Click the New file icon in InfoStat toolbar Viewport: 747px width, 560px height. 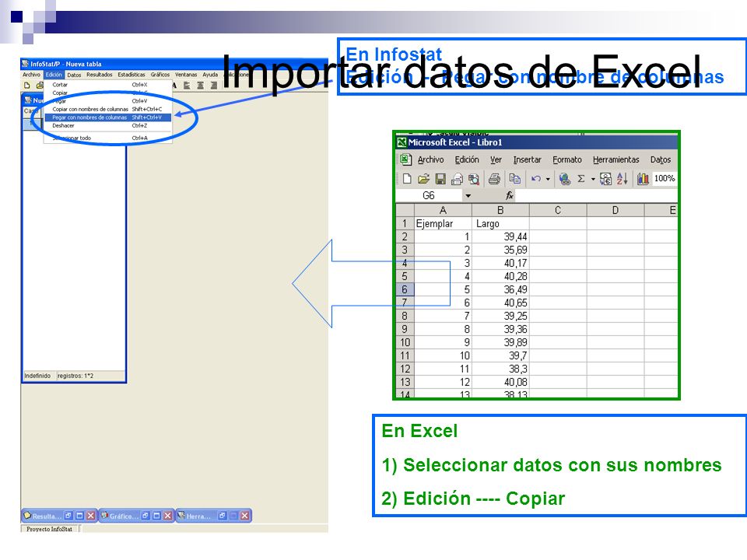click(27, 86)
